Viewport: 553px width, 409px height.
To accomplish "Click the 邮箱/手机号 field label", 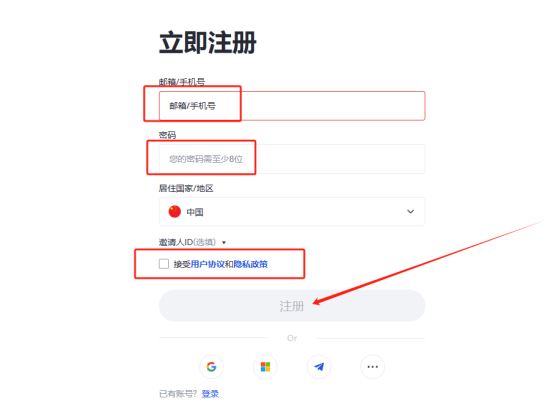I will (182, 82).
